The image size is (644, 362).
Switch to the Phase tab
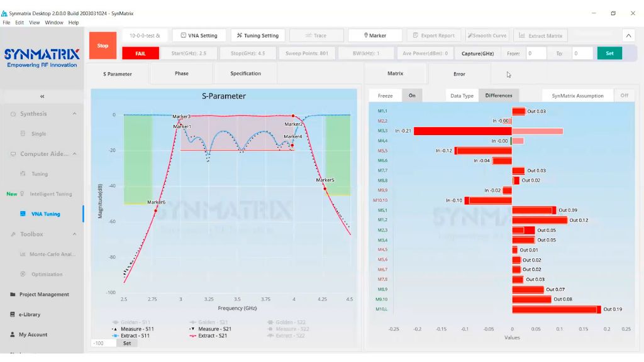click(182, 74)
